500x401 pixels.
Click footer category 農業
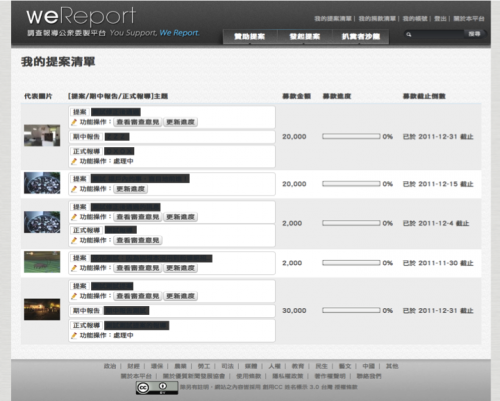tap(180, 366)
